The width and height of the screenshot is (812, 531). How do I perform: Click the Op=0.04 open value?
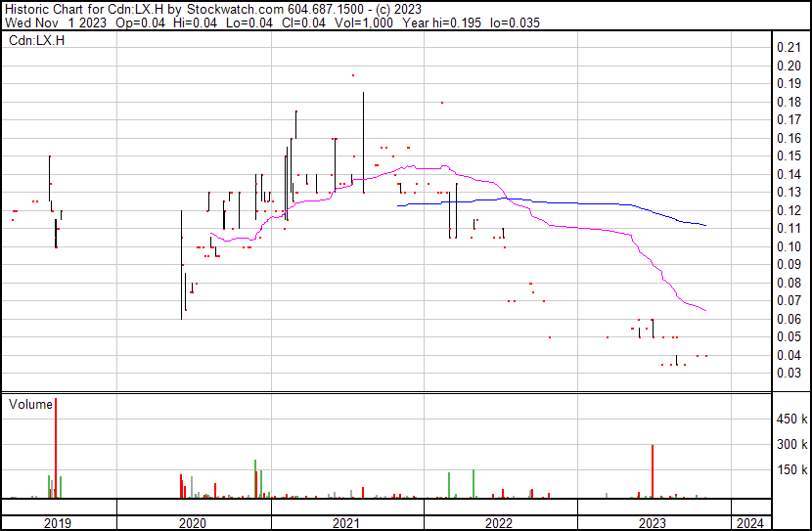tap(140, 22)
